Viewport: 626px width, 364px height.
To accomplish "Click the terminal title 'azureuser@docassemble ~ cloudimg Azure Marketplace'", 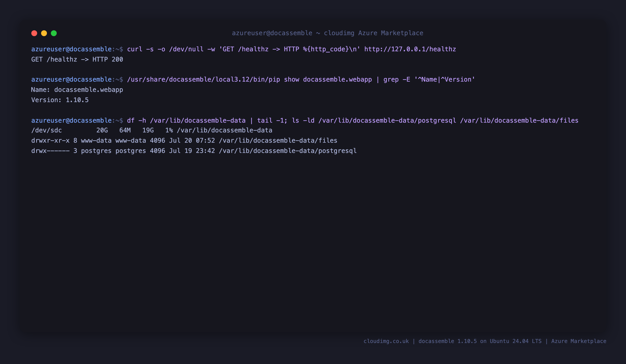I will [327, 33].
